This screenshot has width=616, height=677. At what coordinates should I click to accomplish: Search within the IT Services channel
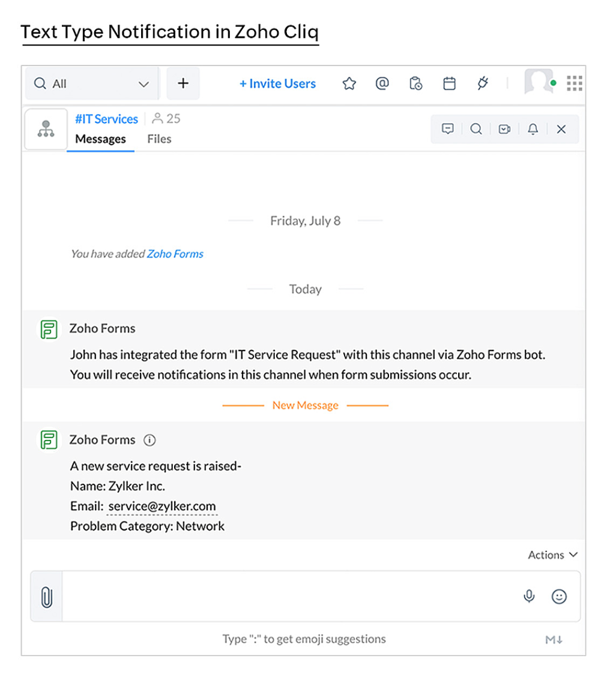coord(476,129)
